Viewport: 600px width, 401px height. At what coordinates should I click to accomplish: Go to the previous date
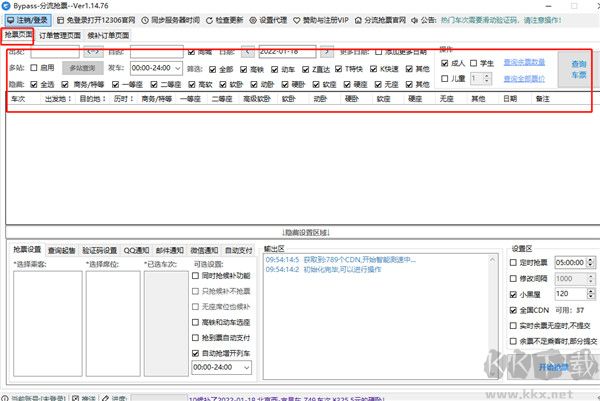click(248, 51)
